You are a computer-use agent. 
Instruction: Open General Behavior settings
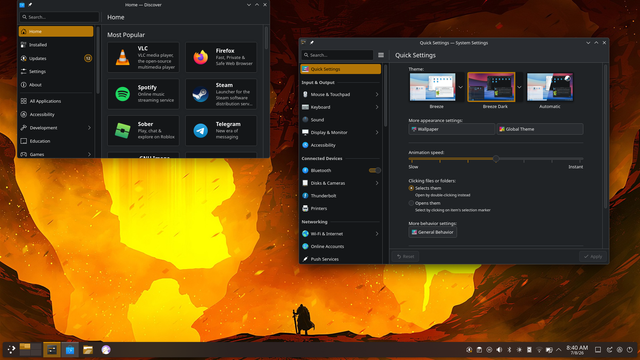(x=433, y=232)
